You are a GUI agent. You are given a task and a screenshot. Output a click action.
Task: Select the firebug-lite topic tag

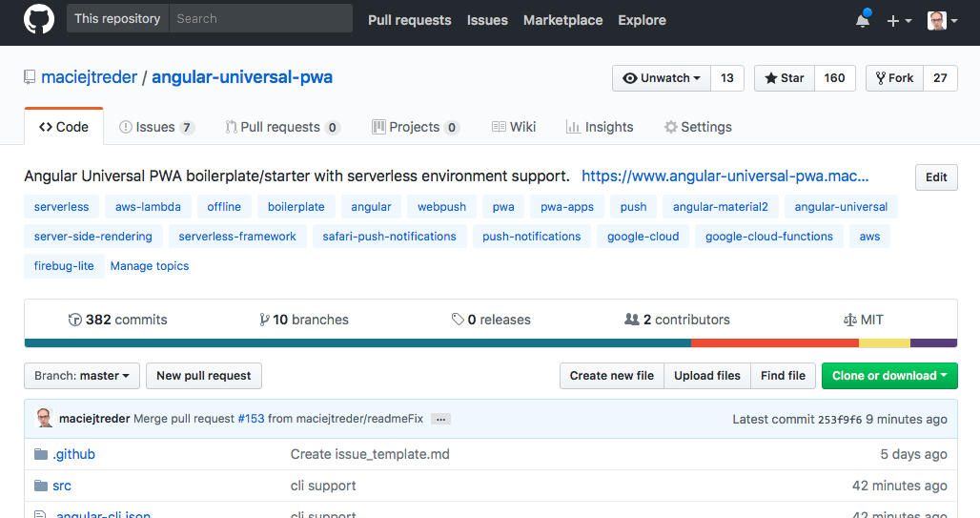[64, 266]
